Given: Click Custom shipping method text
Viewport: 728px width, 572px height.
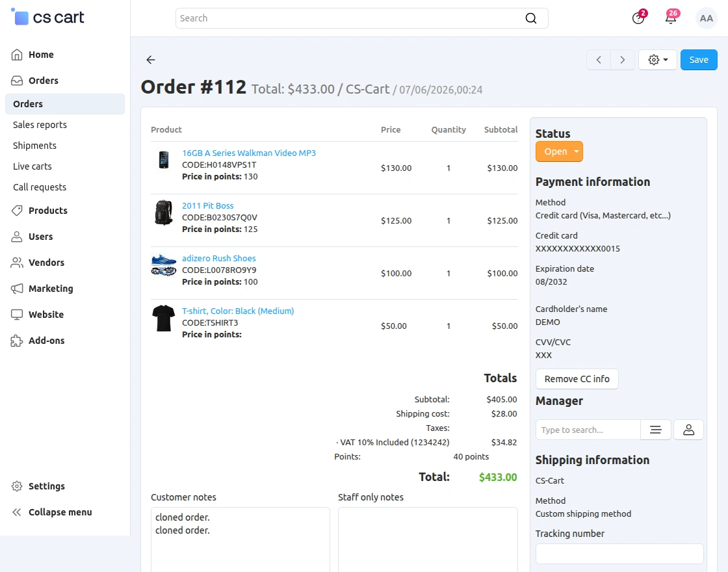Looking at the screenshot, I should pyautogui.click(x=583, y=514).
